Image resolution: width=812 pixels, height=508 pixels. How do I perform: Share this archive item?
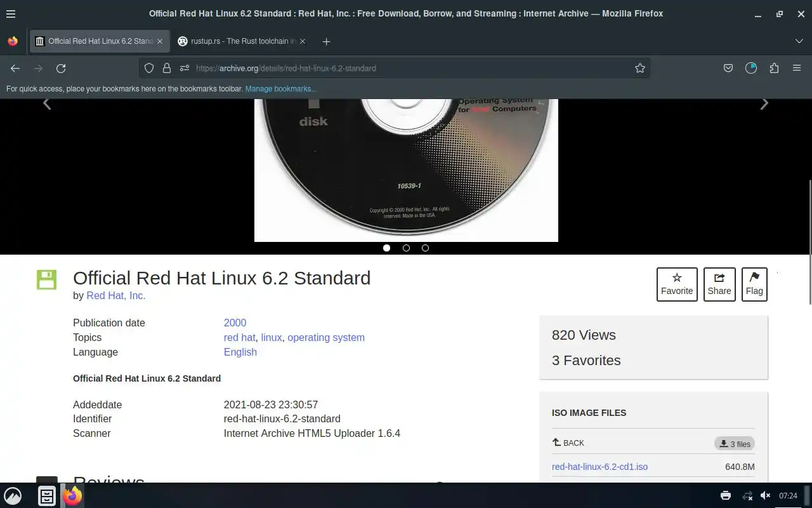[719, 284]
